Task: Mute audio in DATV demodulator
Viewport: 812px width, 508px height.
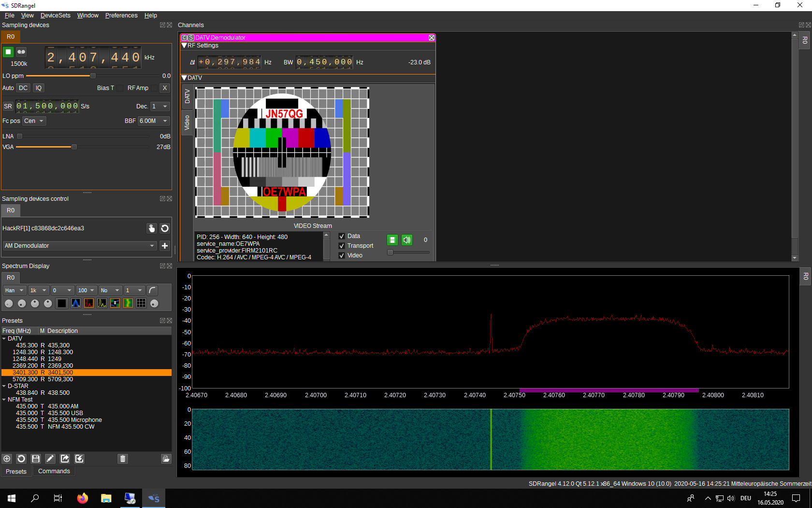Action: click(407, 240)
